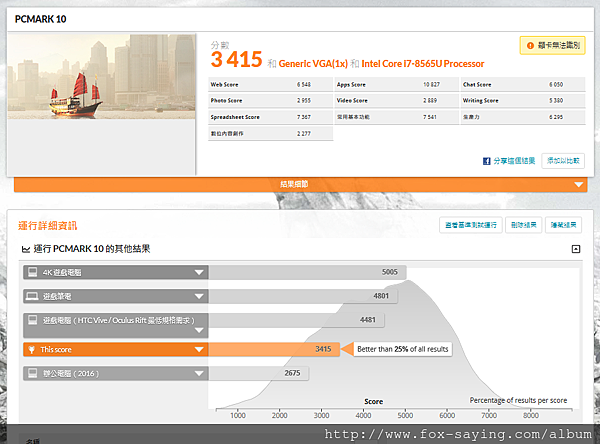Click the view benchmark run button

pos(471,225)
